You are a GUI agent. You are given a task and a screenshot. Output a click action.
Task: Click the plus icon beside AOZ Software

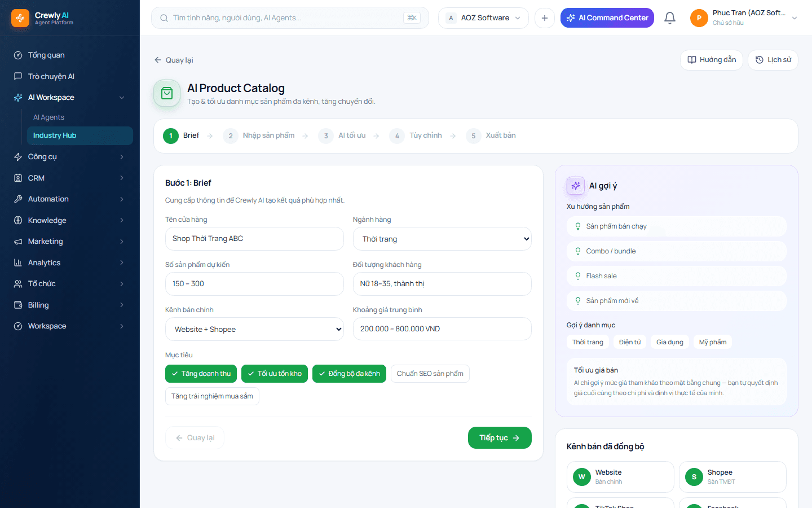tap(545, 18)
